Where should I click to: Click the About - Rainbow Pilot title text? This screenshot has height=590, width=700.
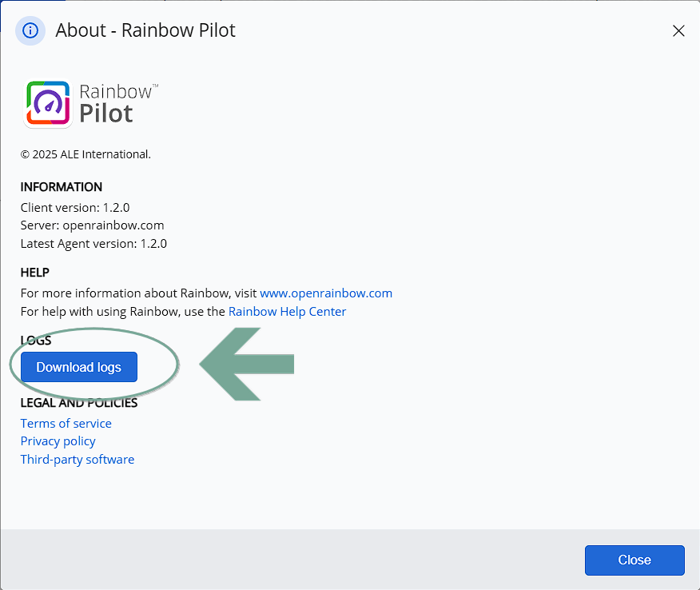point(145,31)
